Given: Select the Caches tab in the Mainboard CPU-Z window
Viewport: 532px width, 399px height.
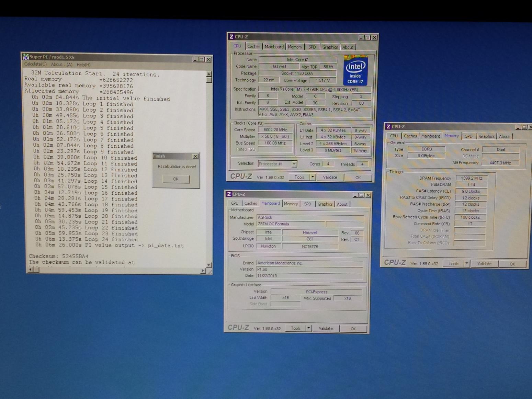Looking at the screenshot, I should (251, 204).
